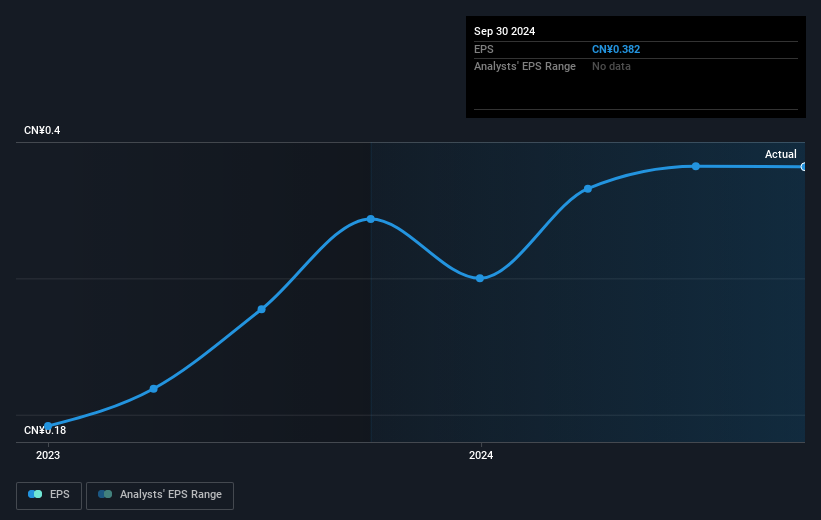Viewport: 821px width, 520px height.
Task: Click the 2024 x-axis label
Action: click(481, 456)
